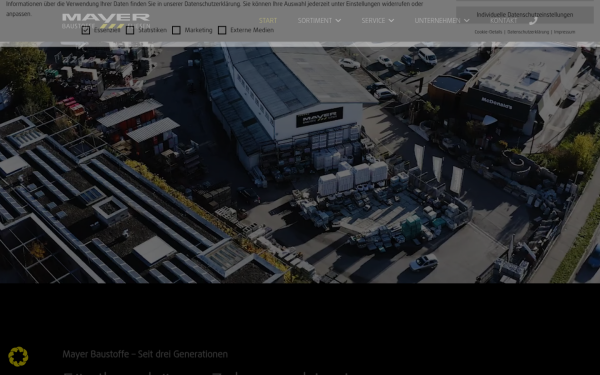This screenshot has width=600, height=375.
Task: Expand the Unternehmen dropdown chevron
Action: click(466, 21)
